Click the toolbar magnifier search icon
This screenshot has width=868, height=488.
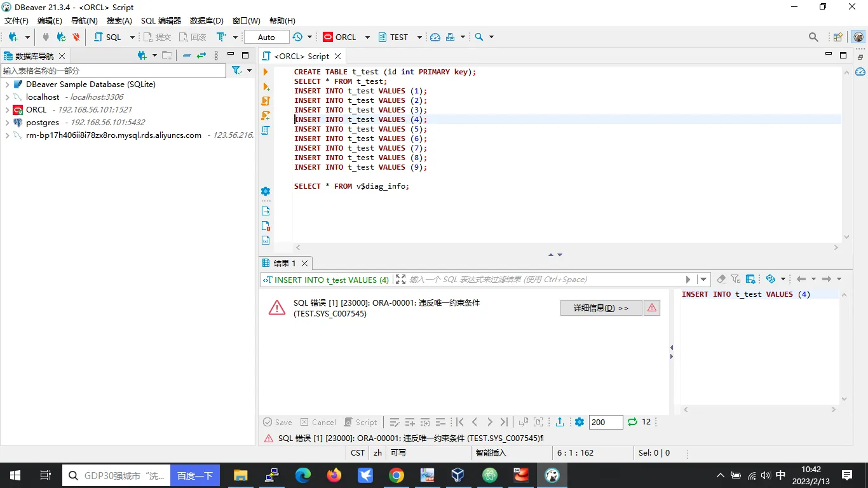tap(479, 37)
